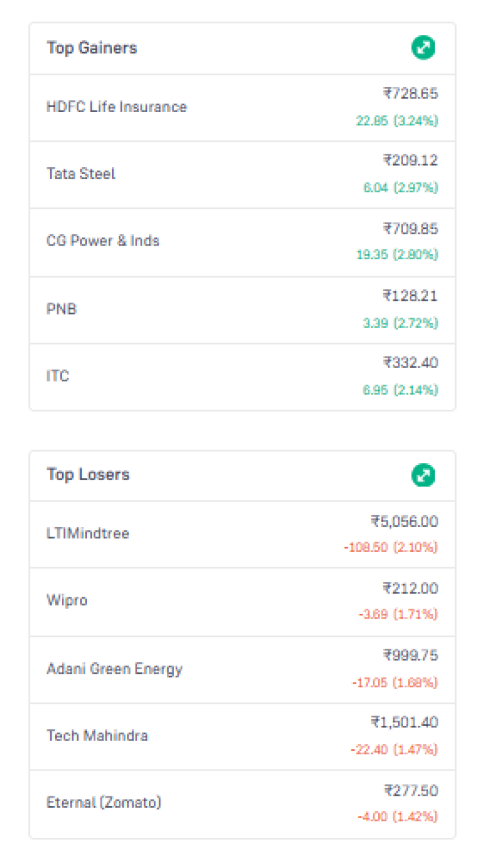490x868 pixels.
Task: Open PNB stock entry
Action: (61, 309)
